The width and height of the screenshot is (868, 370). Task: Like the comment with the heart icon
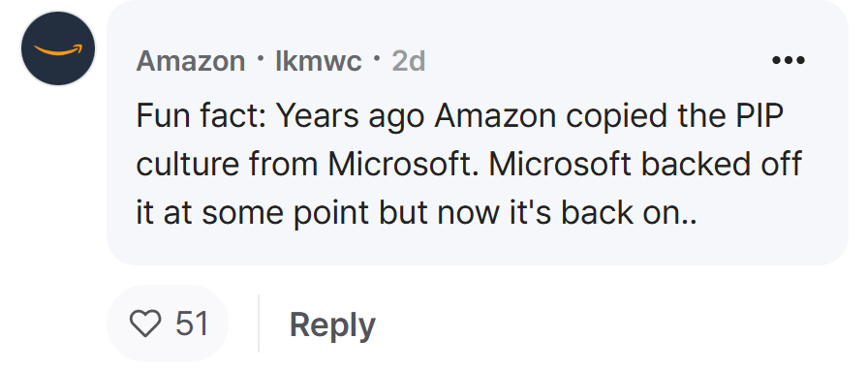[x=145, y=324]
